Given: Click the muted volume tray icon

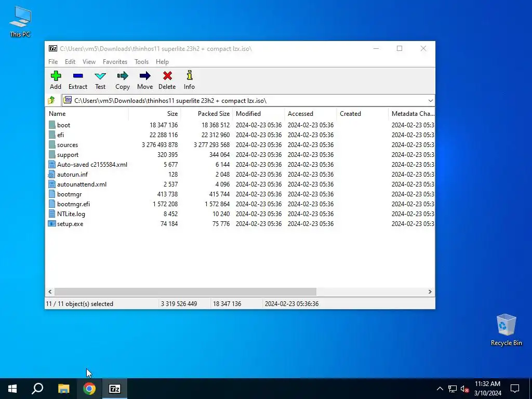Looking at the screenshot, I should 465,389.
